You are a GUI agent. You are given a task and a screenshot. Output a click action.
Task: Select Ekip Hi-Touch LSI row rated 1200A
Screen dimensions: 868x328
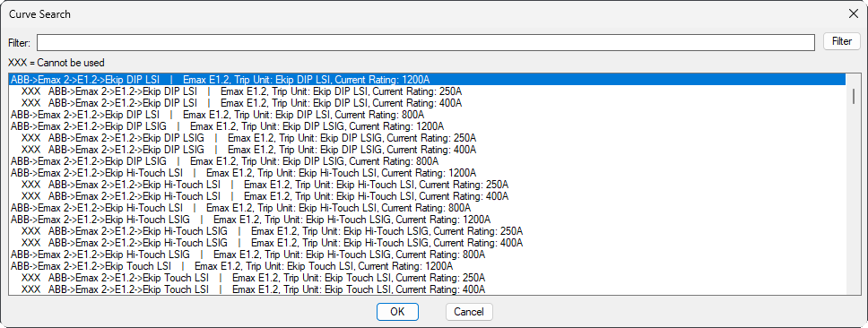pyautogui.click(x=428, y=173)
